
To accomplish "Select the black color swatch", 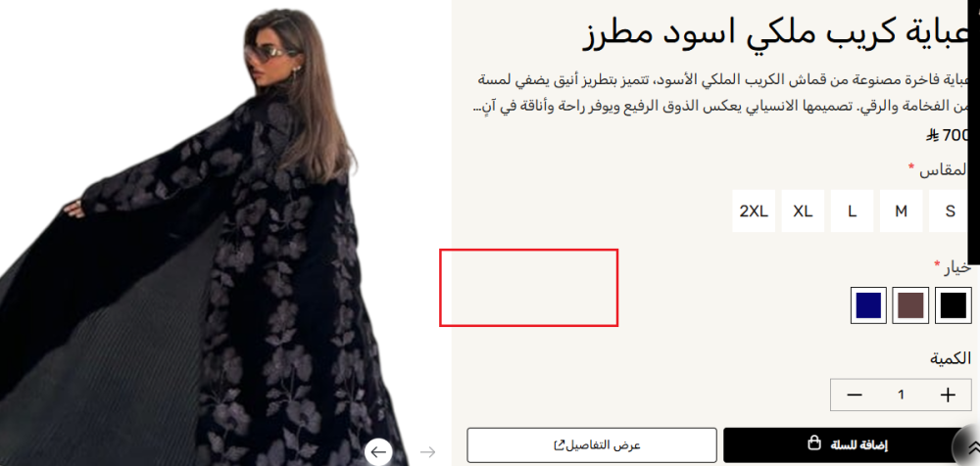I will (x=954, y=305).
